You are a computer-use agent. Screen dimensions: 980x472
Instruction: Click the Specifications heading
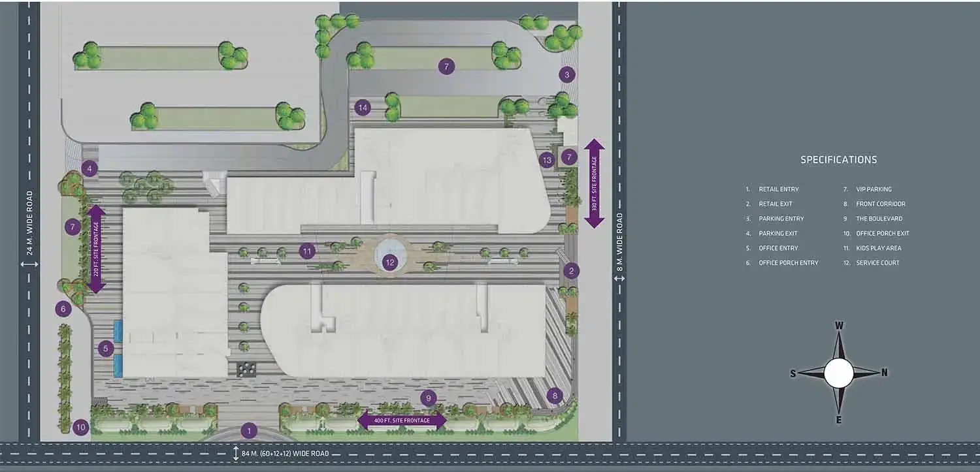tap(838, 160)
